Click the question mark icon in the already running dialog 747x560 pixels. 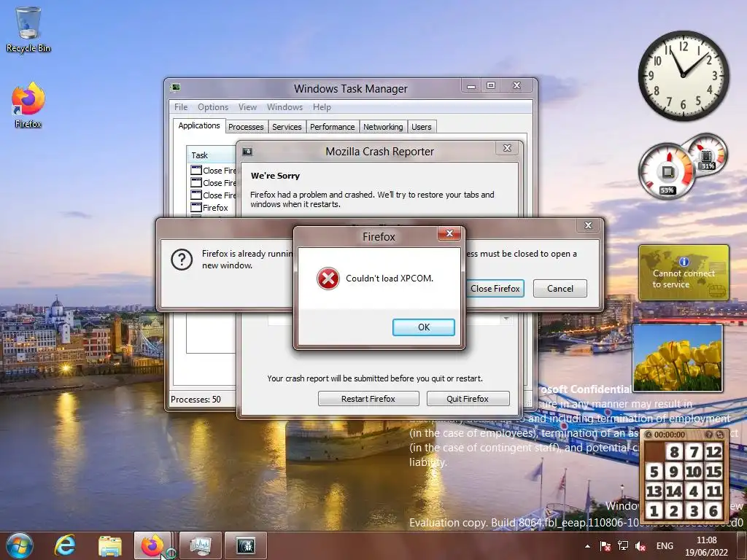pyautogui.click(x=182, y=260)
